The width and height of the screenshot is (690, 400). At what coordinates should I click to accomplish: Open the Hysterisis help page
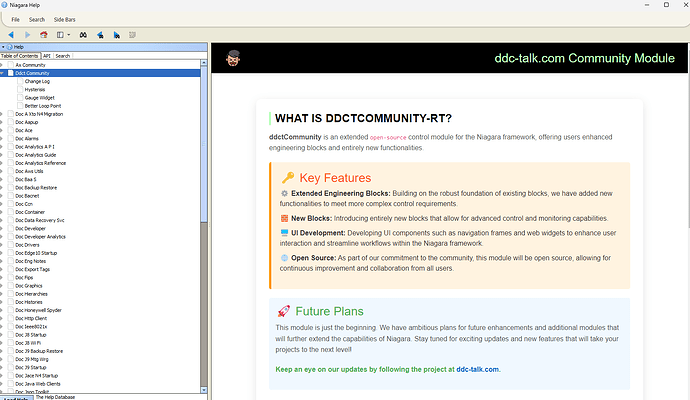(x=35, y=89)
